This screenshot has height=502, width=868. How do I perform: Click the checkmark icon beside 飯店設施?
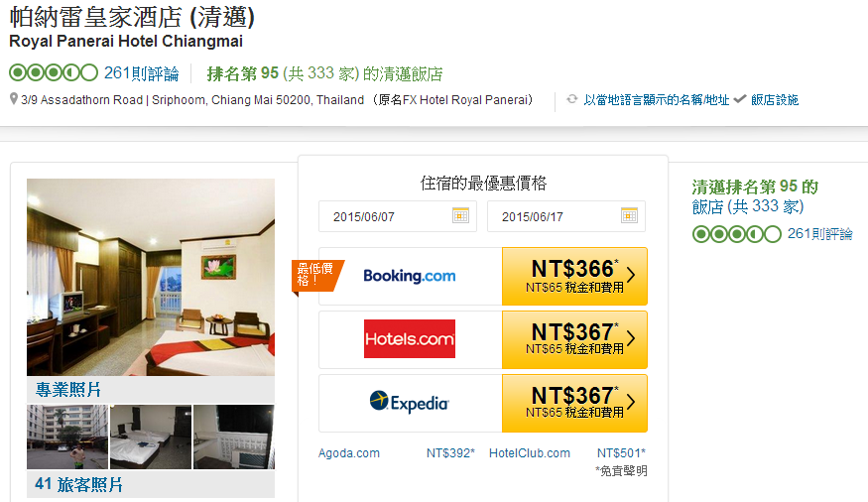740,99
